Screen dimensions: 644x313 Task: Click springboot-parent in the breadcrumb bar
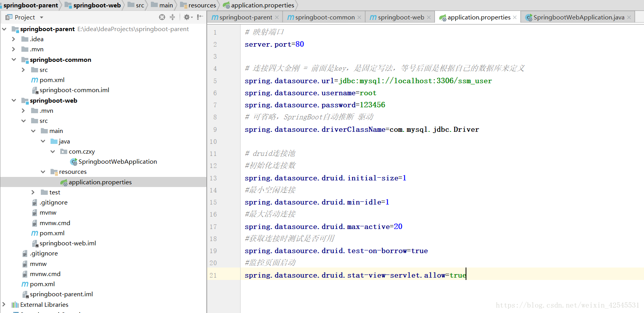pos(31,5)
